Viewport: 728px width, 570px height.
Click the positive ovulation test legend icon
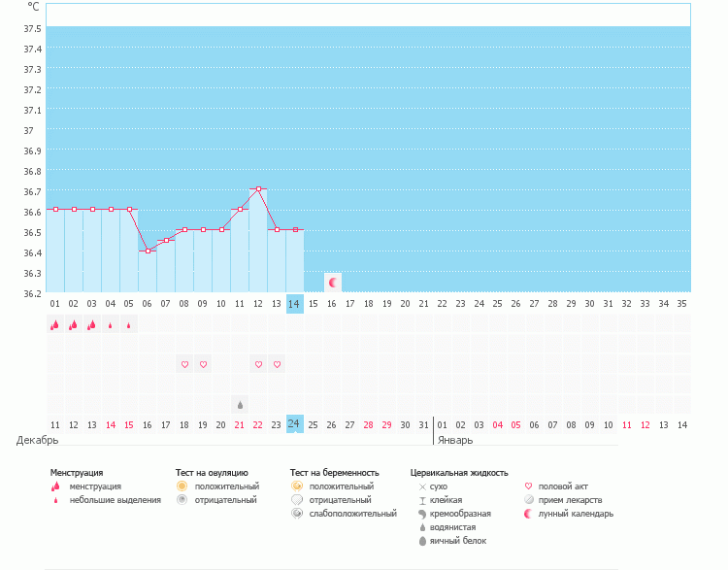point(182,486)
